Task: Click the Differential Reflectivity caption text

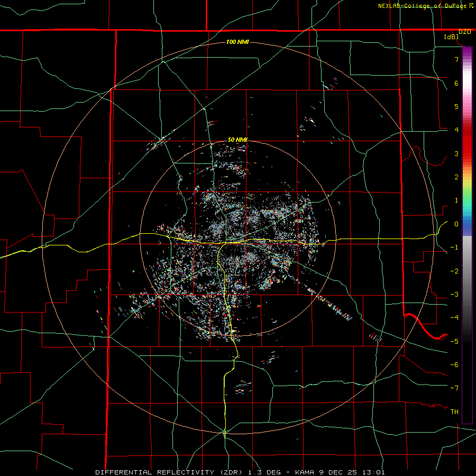Action: tap(154, 472)
